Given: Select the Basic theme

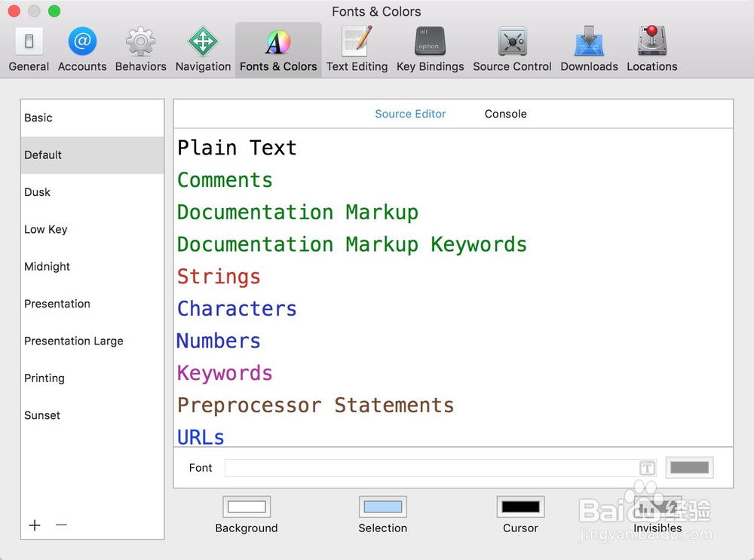Looking at the screenshot, I should pyautogui.click(x=92, y=118).
